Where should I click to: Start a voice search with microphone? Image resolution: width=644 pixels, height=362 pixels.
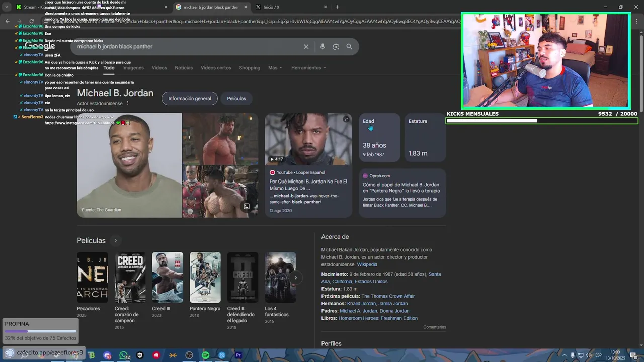click(323, 47)
